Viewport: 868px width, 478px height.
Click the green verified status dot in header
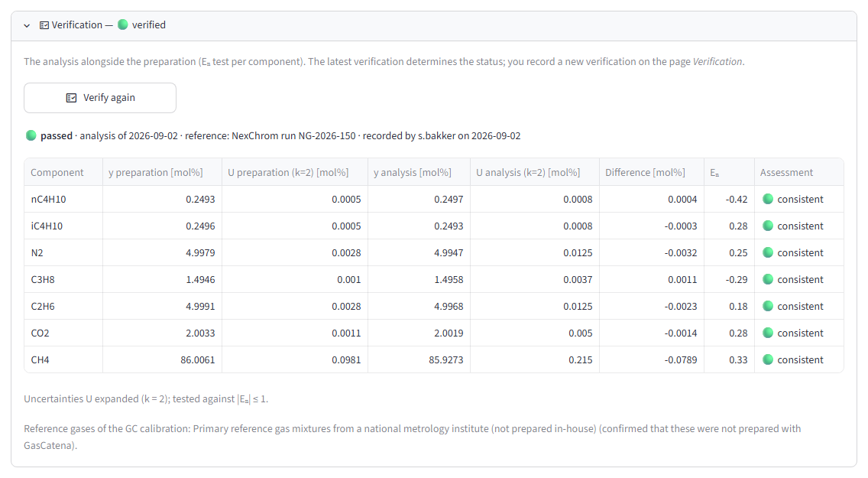(123, 25)
